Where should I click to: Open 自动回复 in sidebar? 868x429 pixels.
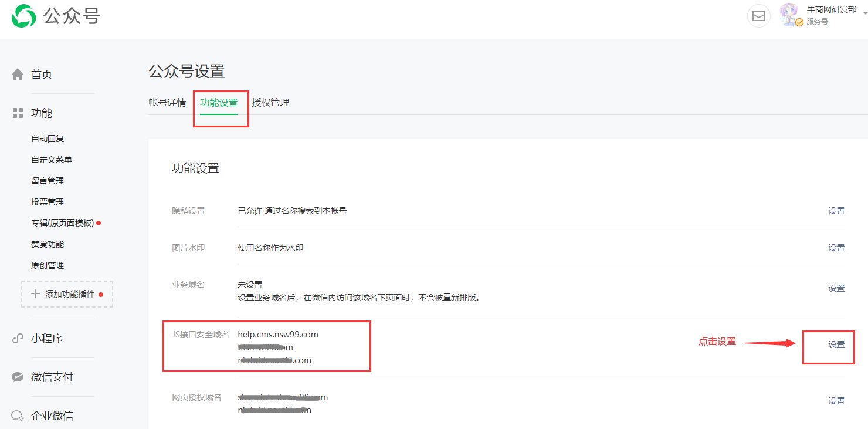tap(48, 139)
